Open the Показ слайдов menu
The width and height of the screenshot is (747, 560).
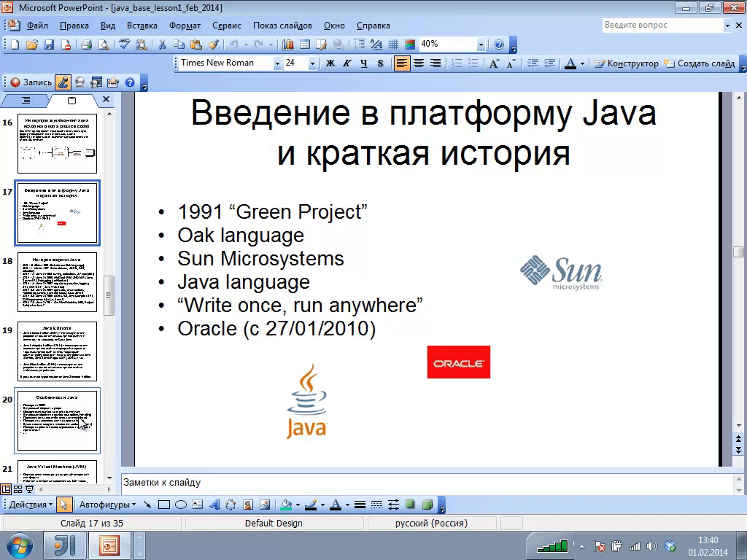(282, 26)
